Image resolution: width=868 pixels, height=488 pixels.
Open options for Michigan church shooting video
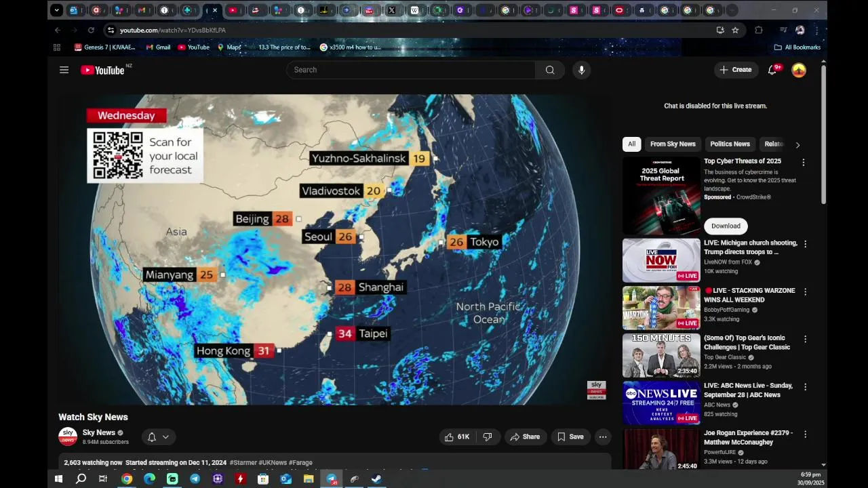805,244
